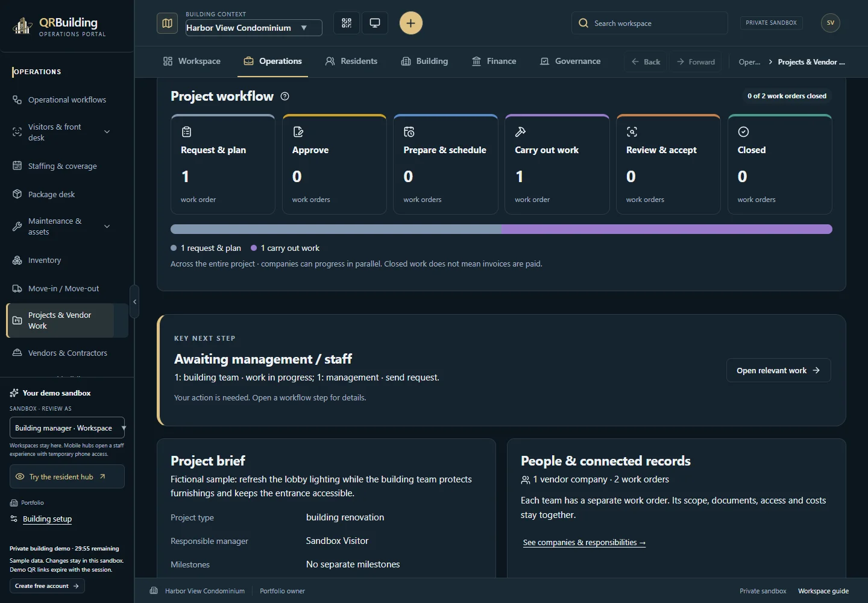Click the QRBuilding logo
The width and height of the screenshot is (868, 603).
point(59,26)
